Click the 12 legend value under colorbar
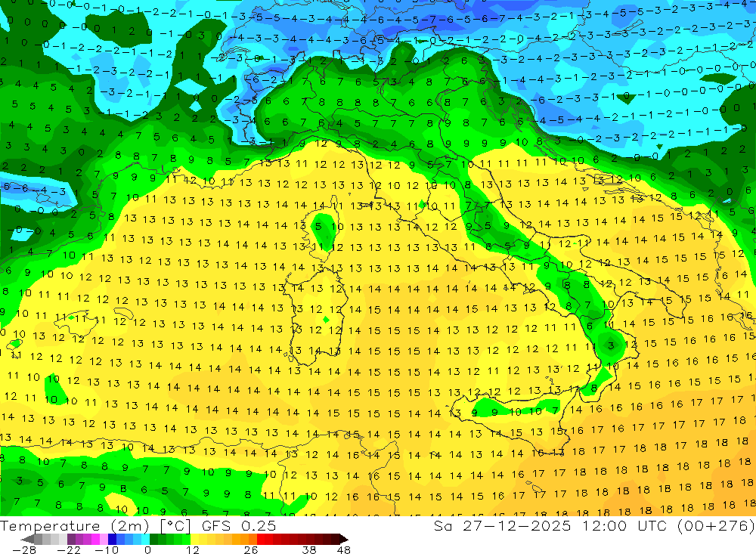756x554 pixels. (x=192, y=550)
